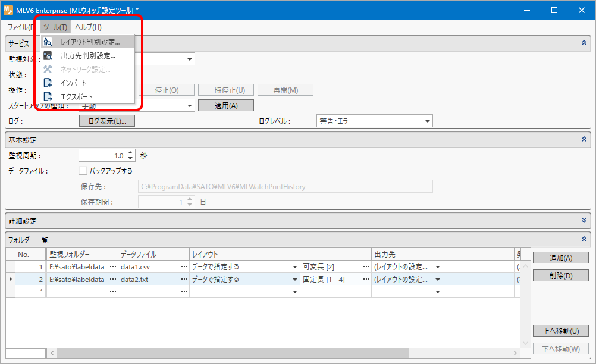Screen dimensions: 596x364
Task: Decrease the 監視周期 value
Action: pos(130,158)
